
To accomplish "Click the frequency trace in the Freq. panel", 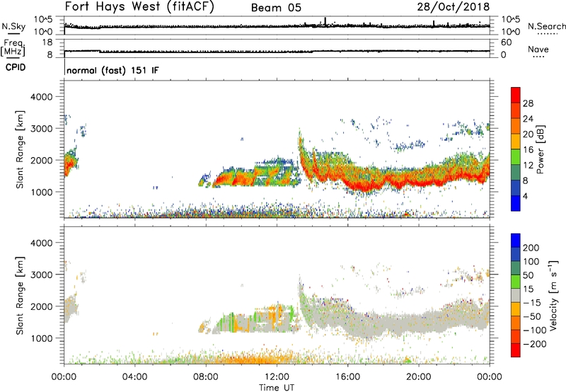I will (277, 52).
